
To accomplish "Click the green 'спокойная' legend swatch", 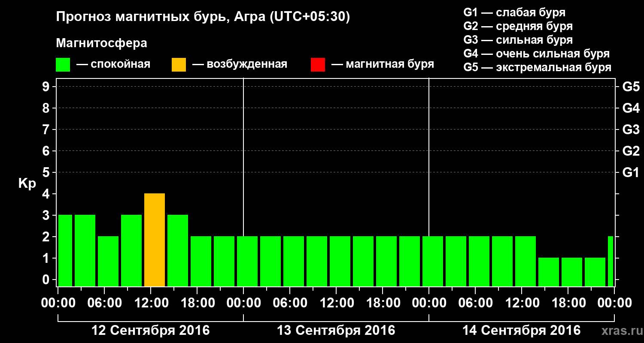I will (x=63, y=65).
